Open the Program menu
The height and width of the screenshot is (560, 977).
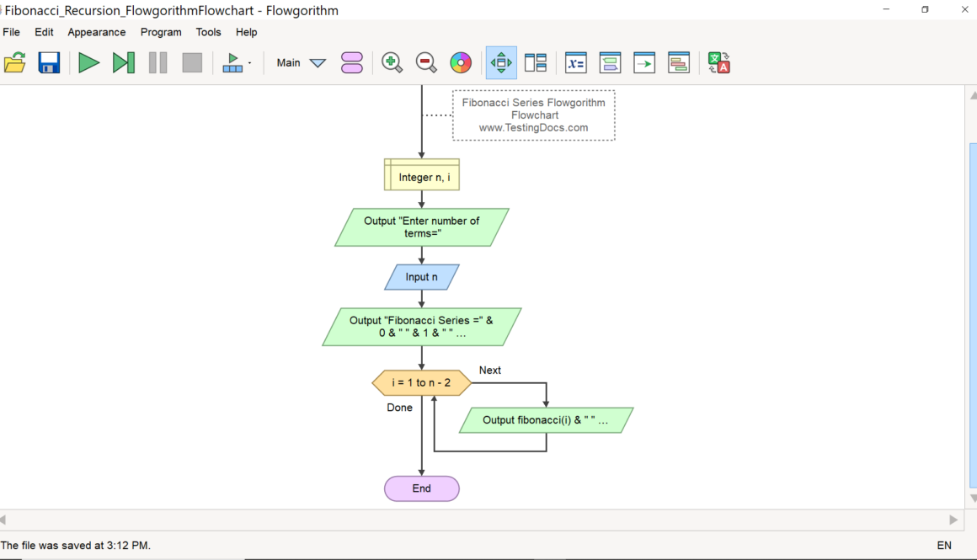[x=161, y=32]
